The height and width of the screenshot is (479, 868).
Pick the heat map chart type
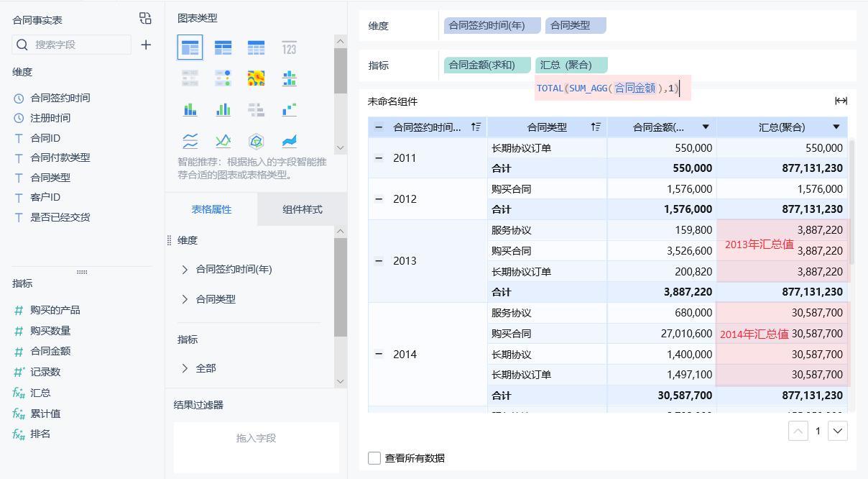pyautogui.click(x=257, y=78)
